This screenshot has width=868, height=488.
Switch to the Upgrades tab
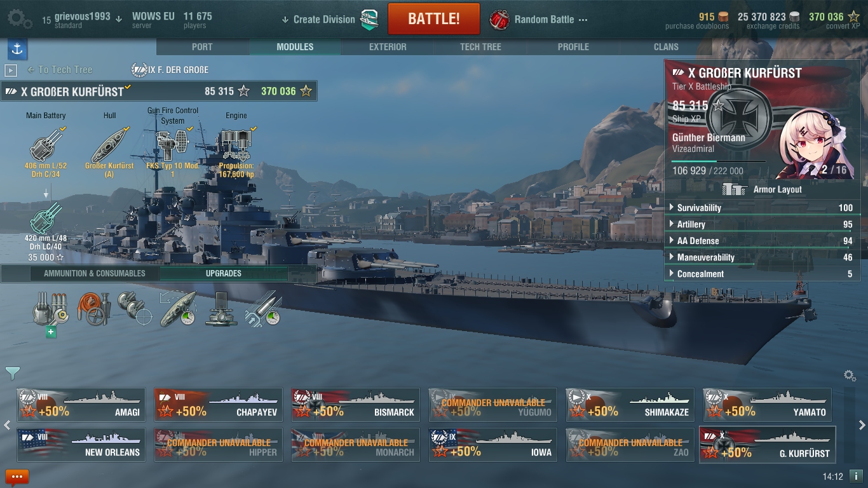pos(223,273)
